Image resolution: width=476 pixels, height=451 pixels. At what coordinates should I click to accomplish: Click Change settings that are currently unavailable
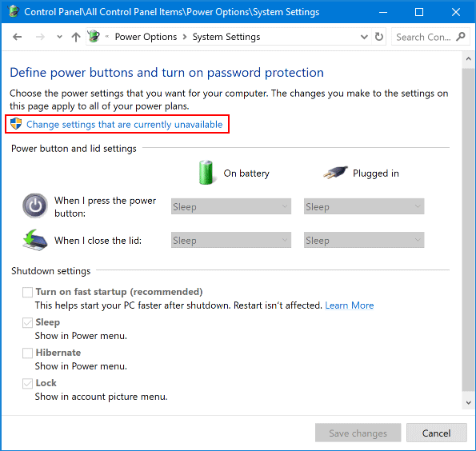click(125, 125)
